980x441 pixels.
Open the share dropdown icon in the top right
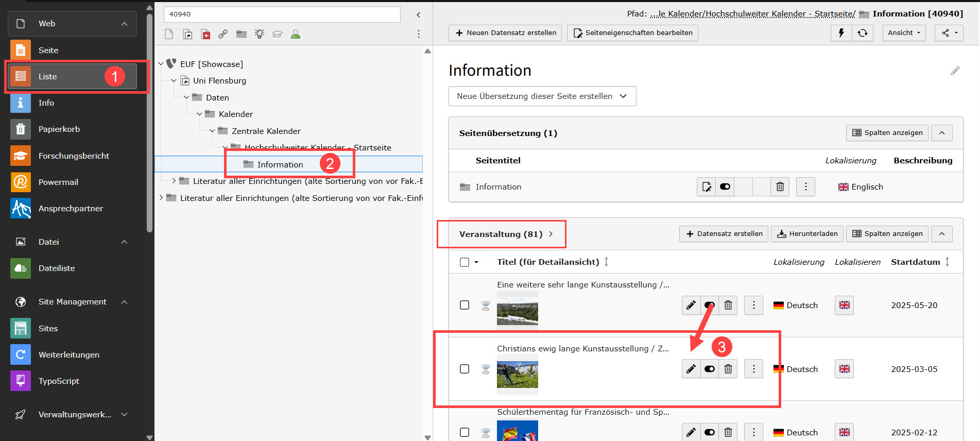click(x=949, y=33)
